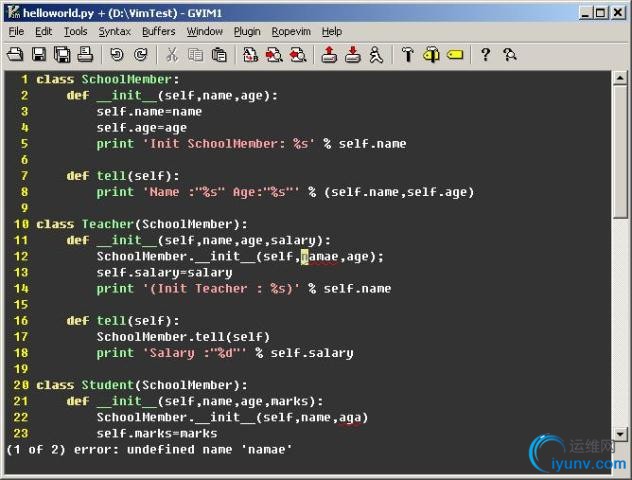Image resolution: width=632 pixels, height=480 pixels.
Task: Open the Buffers menu
Action: click(x=159, y=31)
